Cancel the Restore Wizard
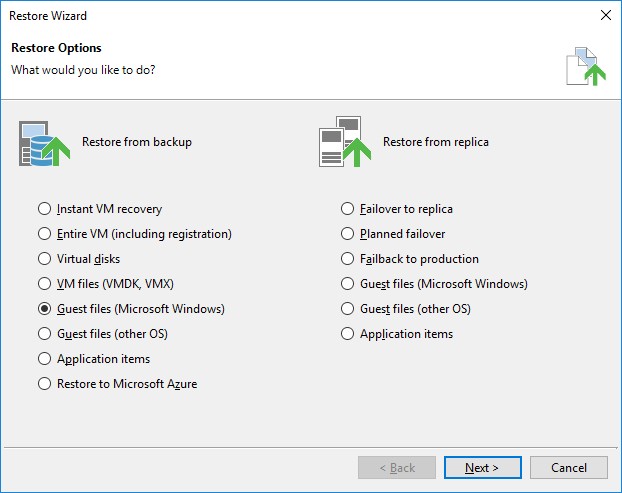The image size is (622, 493). [568, 467]
